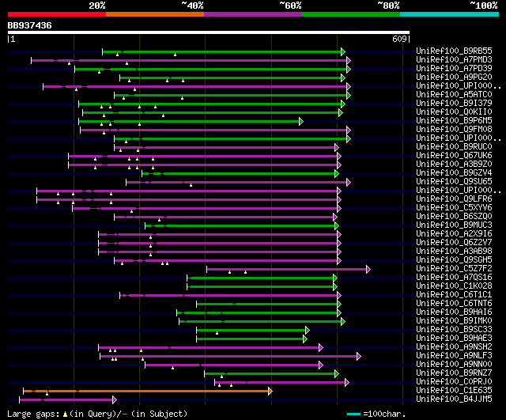Select hit UniRef100_C0PRJ0
Viewport: 506px width, 420px height.
[x=454, y=382]
